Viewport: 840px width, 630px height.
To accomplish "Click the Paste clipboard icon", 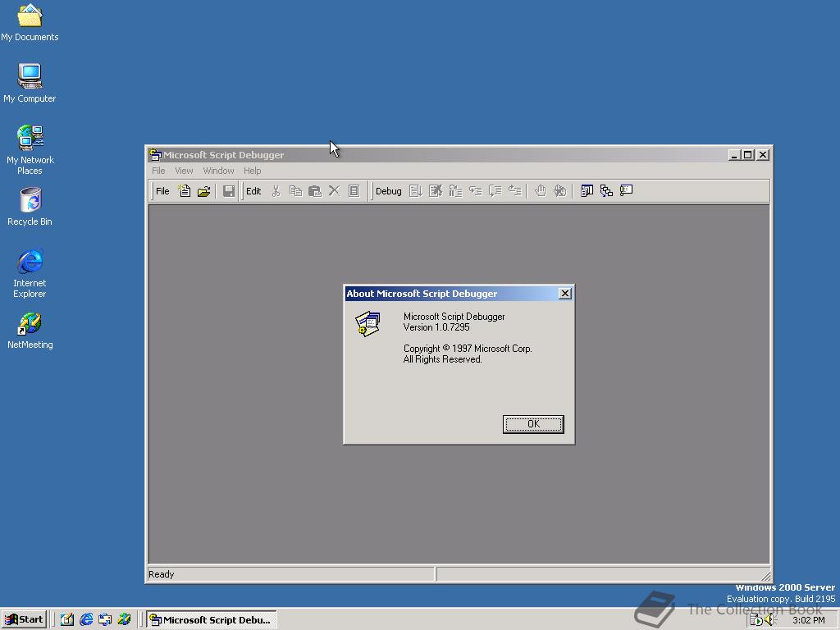I will pos(315,190).
